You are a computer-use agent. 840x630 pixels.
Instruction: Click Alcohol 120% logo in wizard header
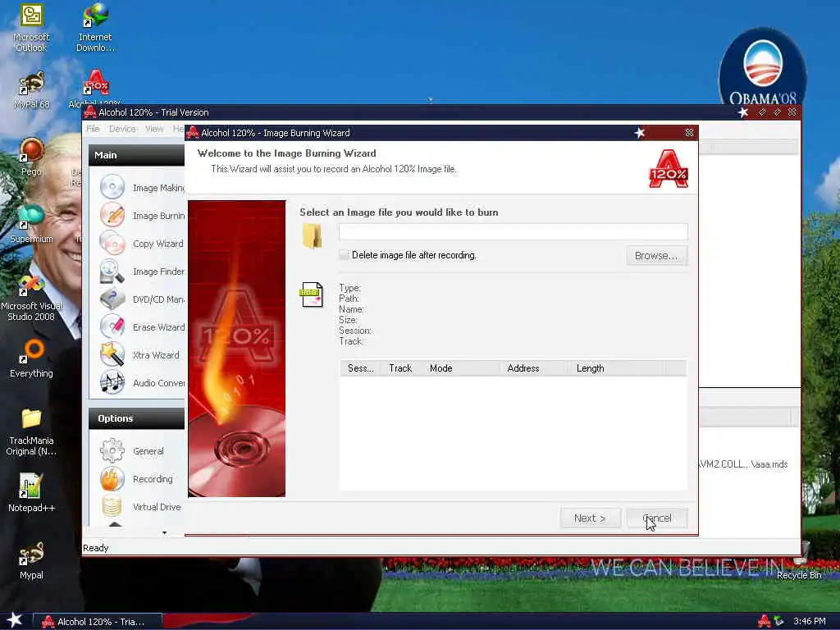pyautogui.click(x=668, y=169)
